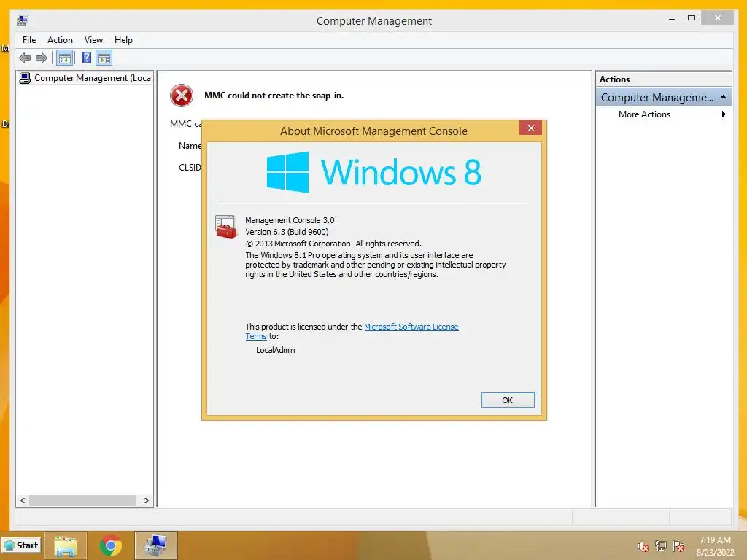Collapse the Computer Management actions section

[x=723, y=97]
